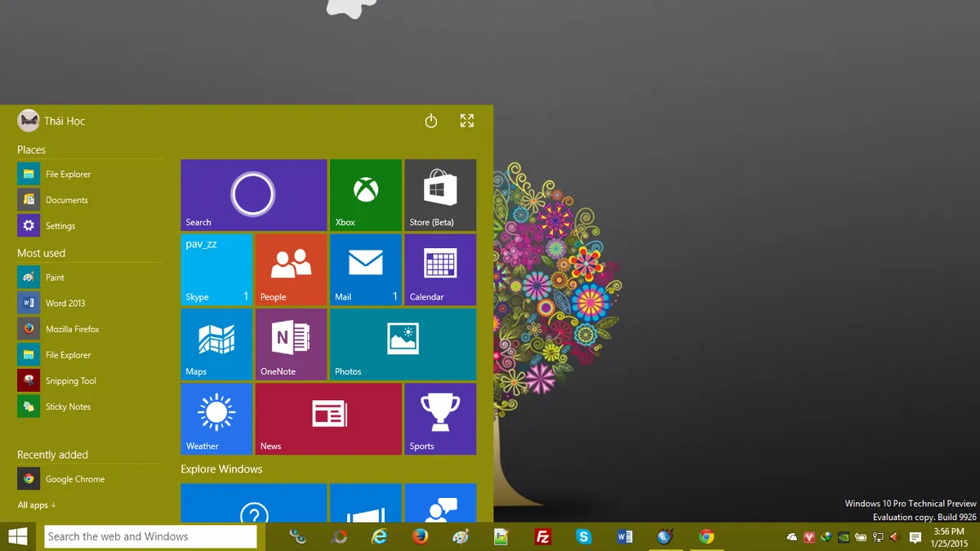Viewport: 980px width, 551px height.
Task: Open Documents in the Places list
Action: 90,200
